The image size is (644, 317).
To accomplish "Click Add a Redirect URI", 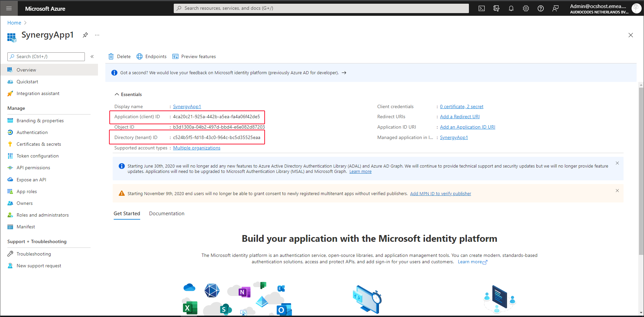I will point(460,117).
